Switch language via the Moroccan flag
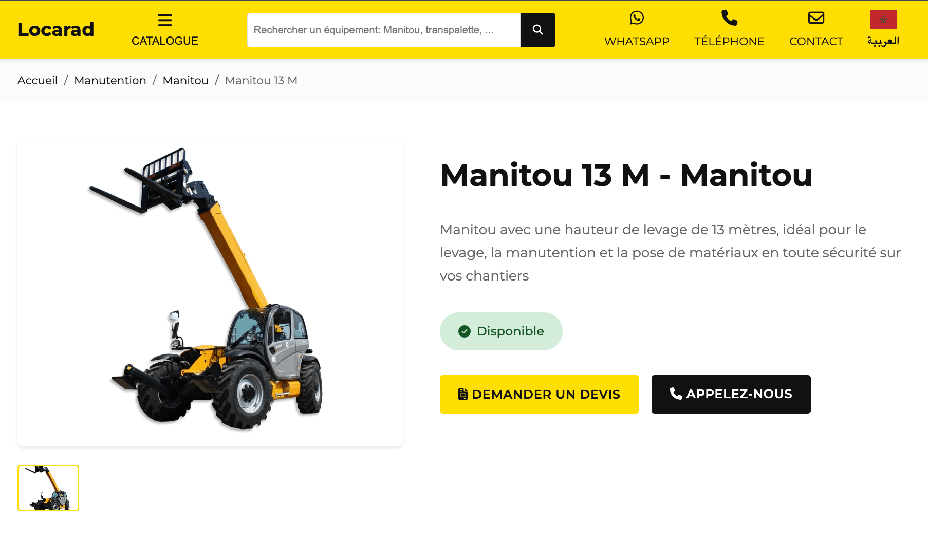928x560 pixels. [883, 20]
